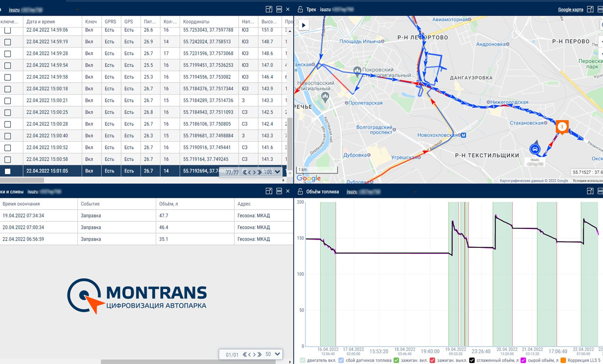The width and height of the screenshot is (603, 364).
Task: Unlock the Объём топлива panel lock icon
Action: (x=300, y=192)
